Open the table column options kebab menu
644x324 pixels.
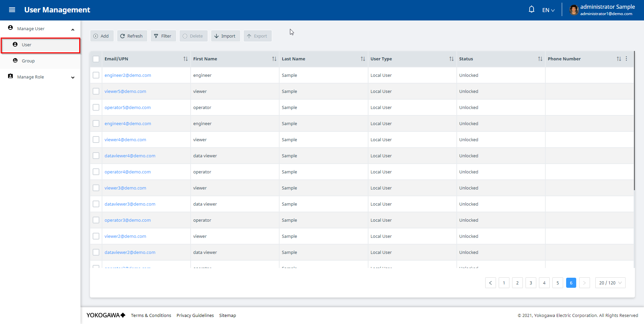[626, 59]
